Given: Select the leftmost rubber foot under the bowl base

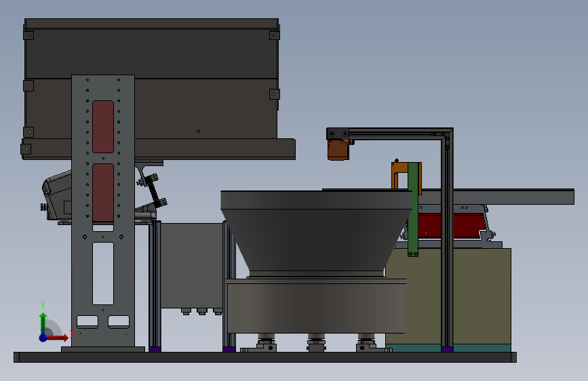Looking at the screenshot, I should click(267, 343).
